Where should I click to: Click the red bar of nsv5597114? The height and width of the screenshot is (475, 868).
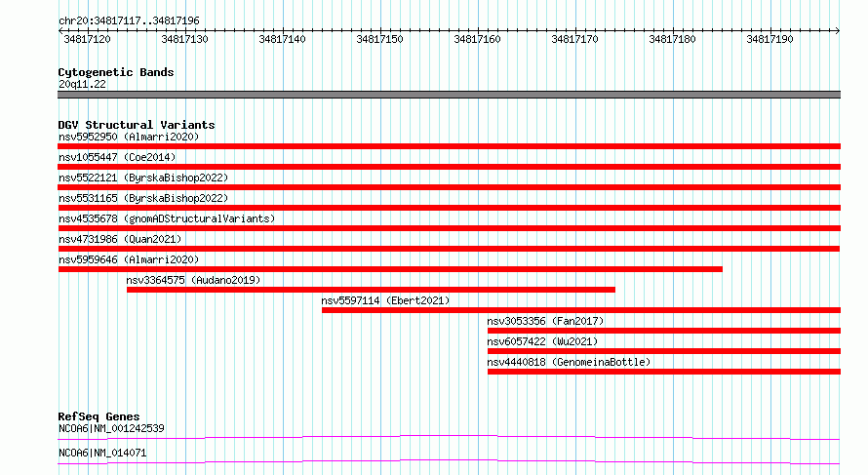click(581, 310)
